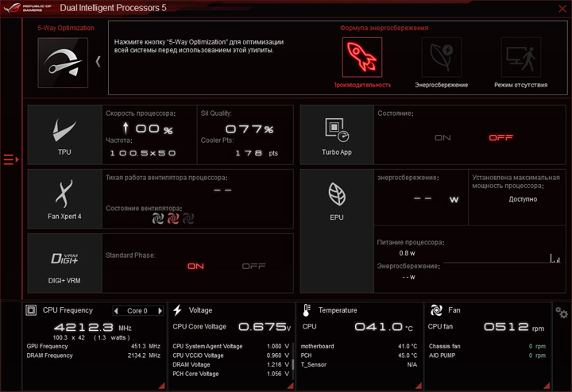
Task: Expand the Fan panel corner arrow
Action: pos(547,386)
